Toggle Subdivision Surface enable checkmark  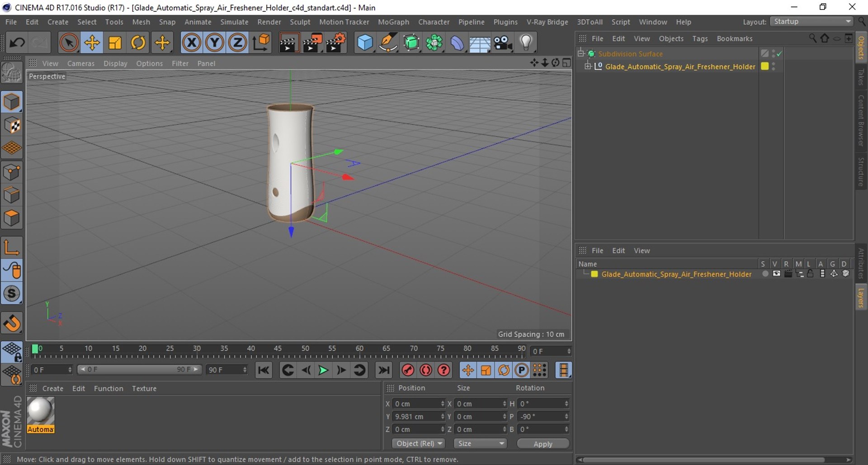tap(779, 54)
